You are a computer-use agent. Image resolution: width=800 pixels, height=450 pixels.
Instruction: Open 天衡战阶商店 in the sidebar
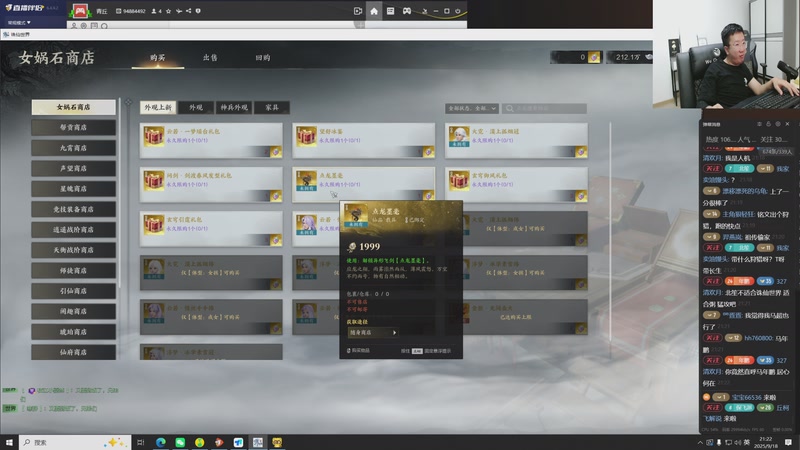[73, 250]
